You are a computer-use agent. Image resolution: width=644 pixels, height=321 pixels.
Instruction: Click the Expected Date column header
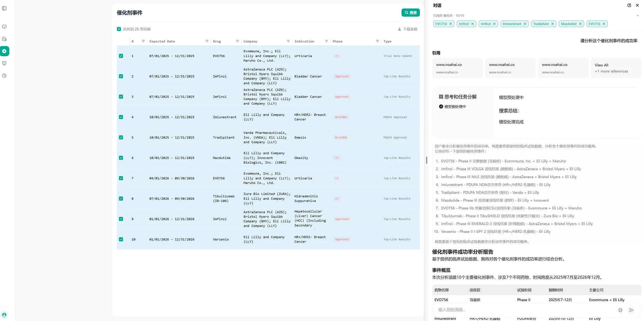[162, 41]
